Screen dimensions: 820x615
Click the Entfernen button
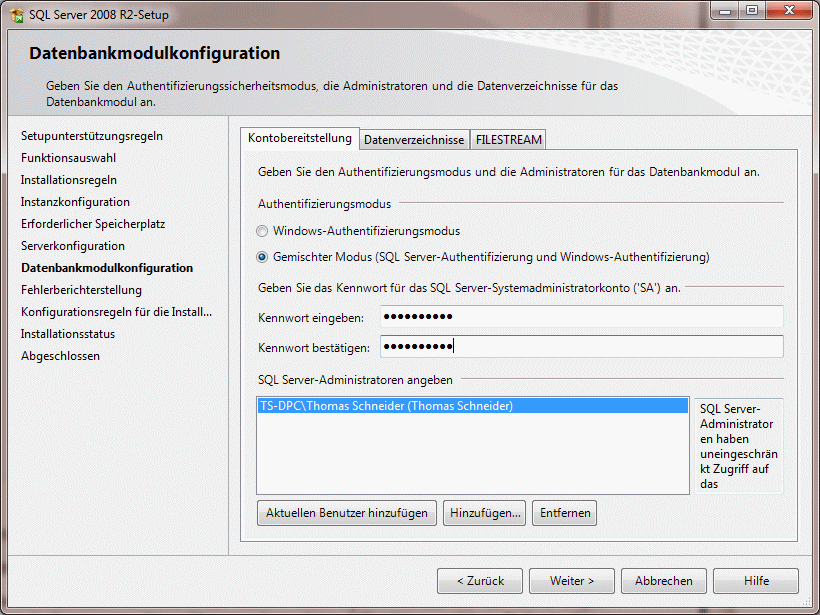[565, 513]
